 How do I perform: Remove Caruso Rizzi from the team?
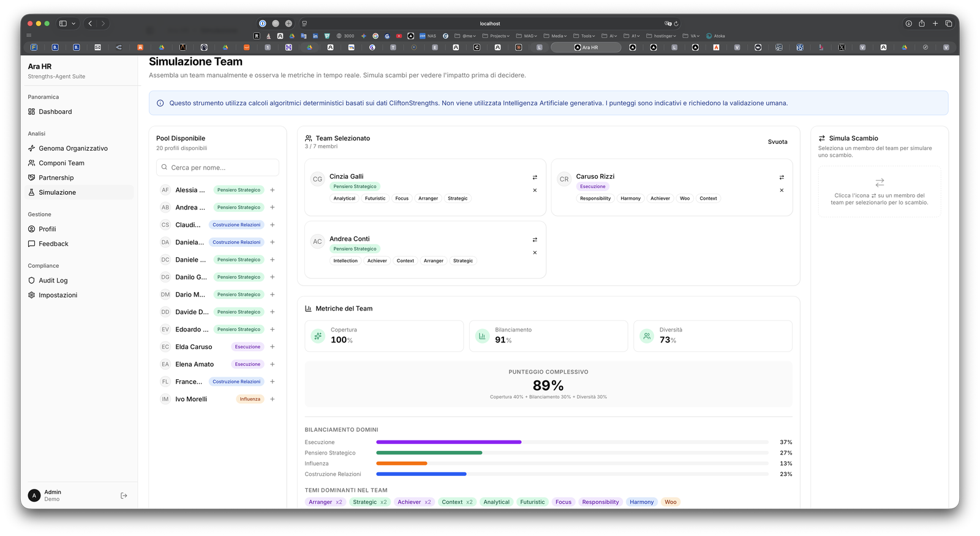(782, 191)
